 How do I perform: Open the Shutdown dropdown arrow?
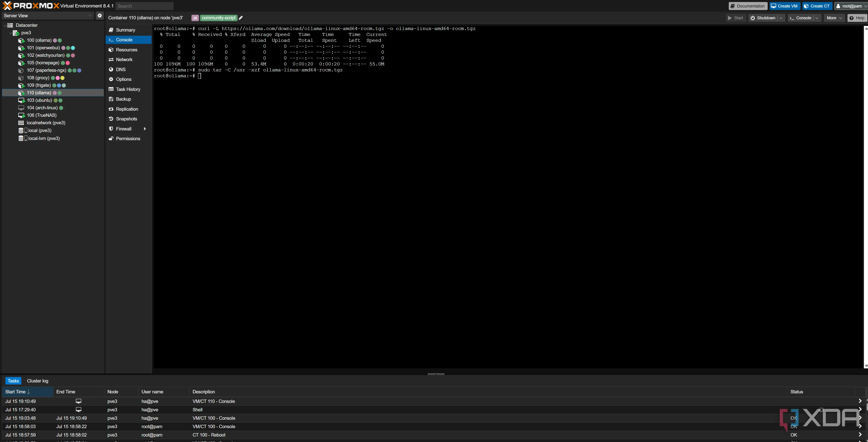pyautogui.click(x=781, y=18)
